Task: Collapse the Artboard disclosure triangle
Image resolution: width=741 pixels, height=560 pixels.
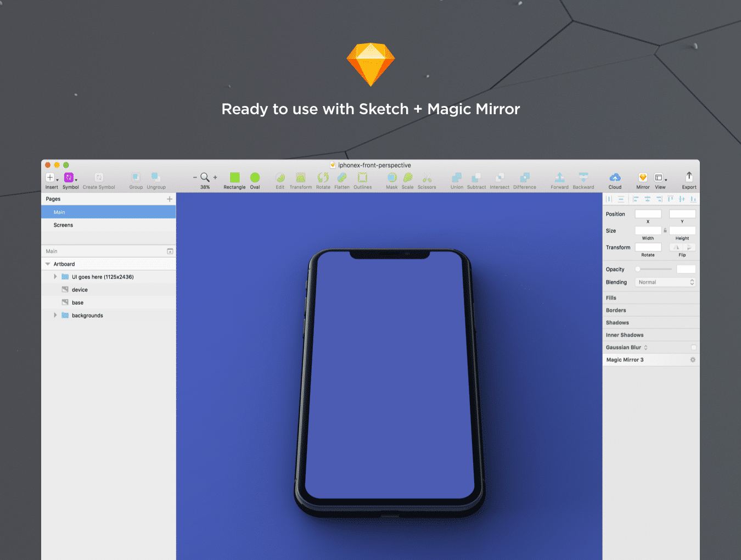Action: pyautogui.click(x=48, y=264)
